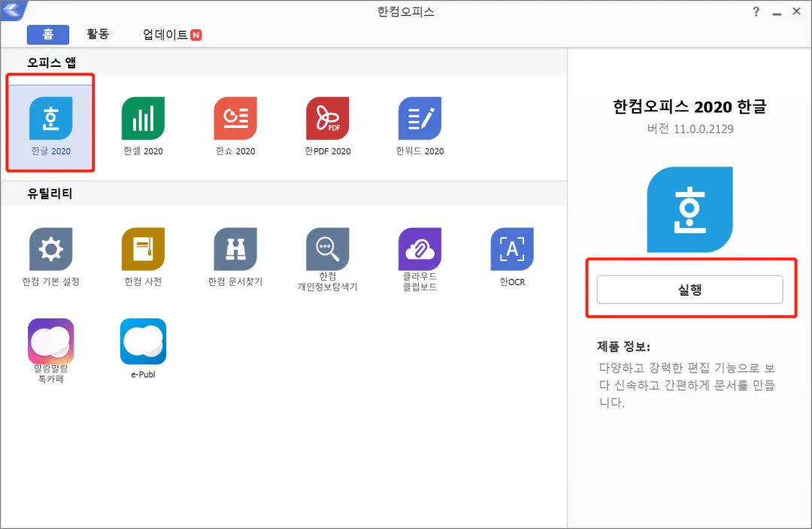Click the large 한글 logo in details panel
This screenshot has width=812, height=529.
pos(689,209)
